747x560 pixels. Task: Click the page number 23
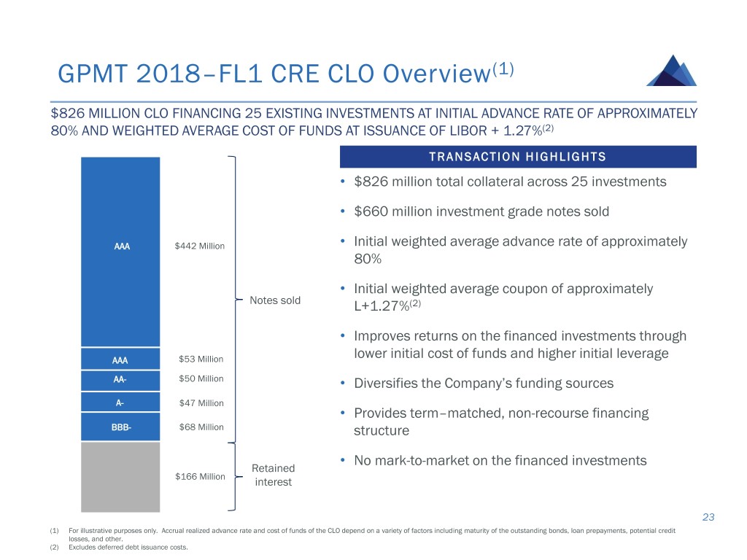tap(708, 518)
